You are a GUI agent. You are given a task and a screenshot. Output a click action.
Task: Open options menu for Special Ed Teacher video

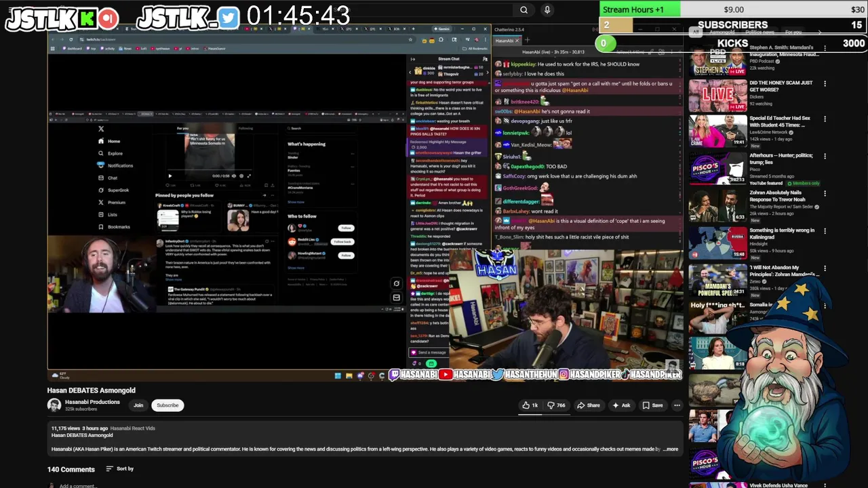825,119
